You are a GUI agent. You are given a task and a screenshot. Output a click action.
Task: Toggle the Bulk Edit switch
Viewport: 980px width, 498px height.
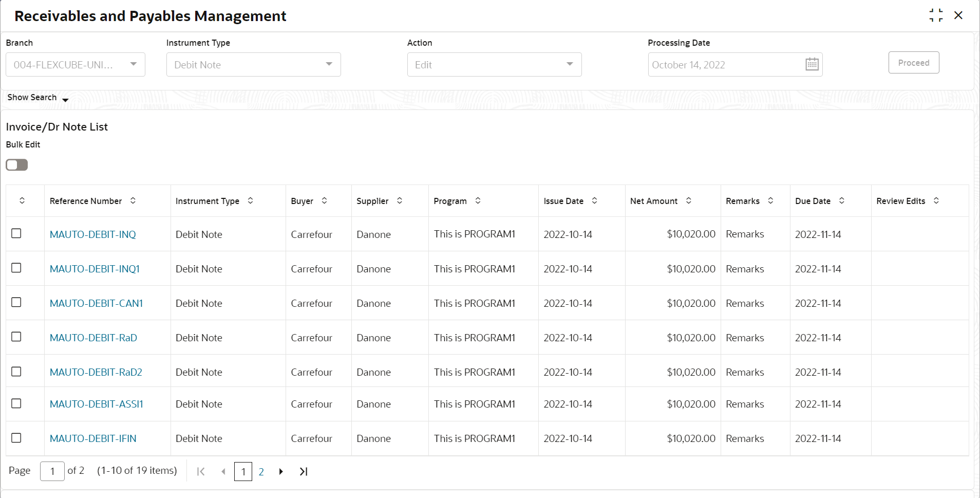tap(17, 165)
